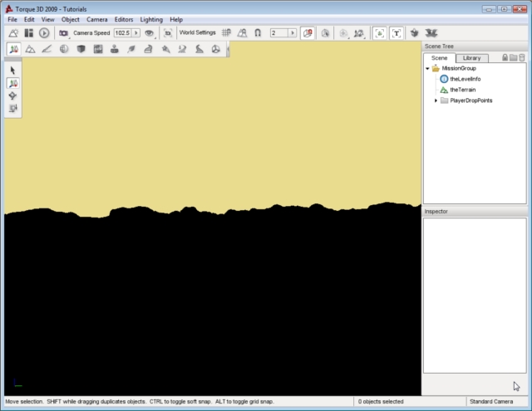Viewport: 532px width, 411px height.
Task: Select theTerrain in the scene tree
Action: pos(465,90)
